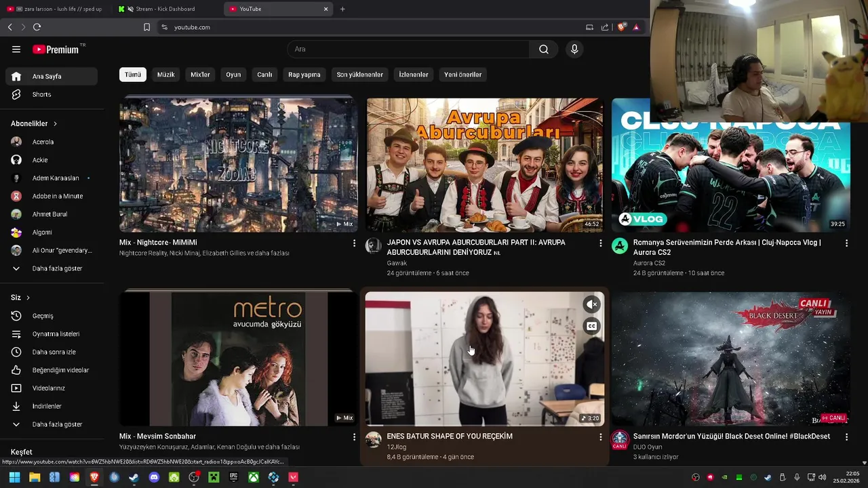Open the Japon vs Avrupa Aburcuburları title
Screen dimensions: 868x488
[477, 247]
